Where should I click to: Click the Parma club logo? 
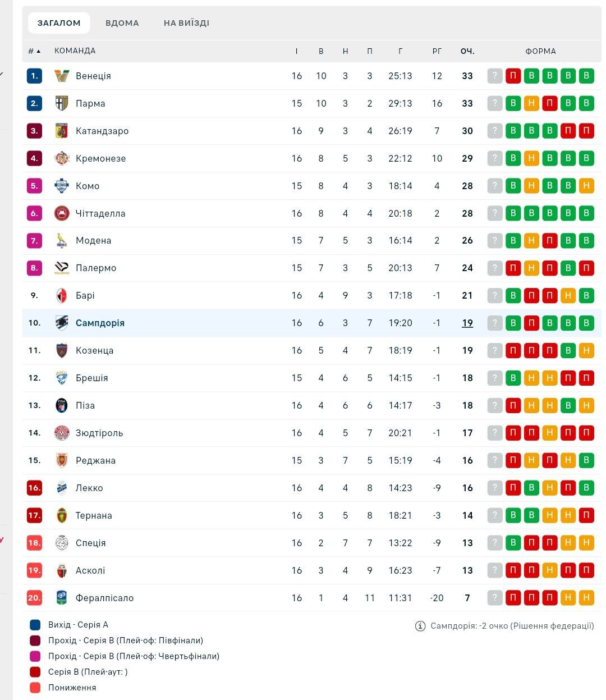pyautogui.click(x=62, y=103)
